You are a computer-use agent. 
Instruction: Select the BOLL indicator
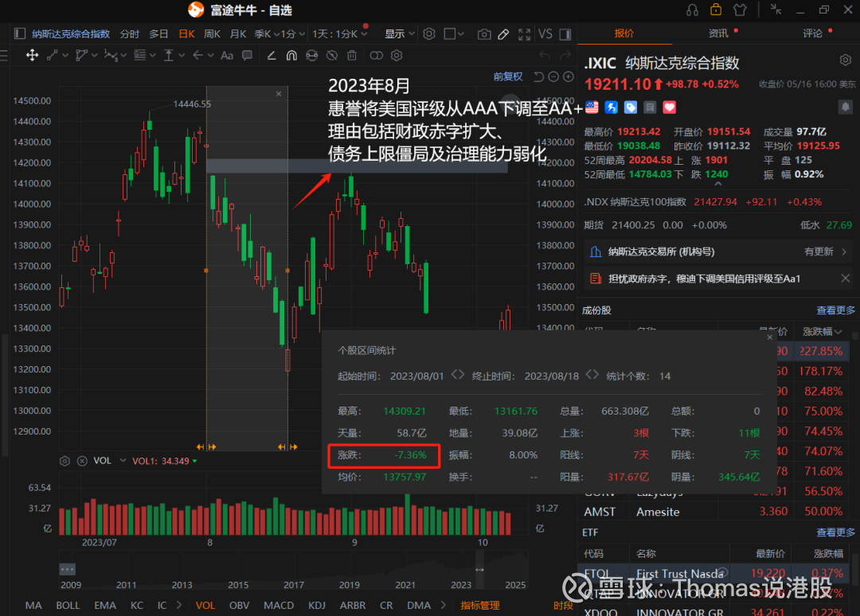68,605
